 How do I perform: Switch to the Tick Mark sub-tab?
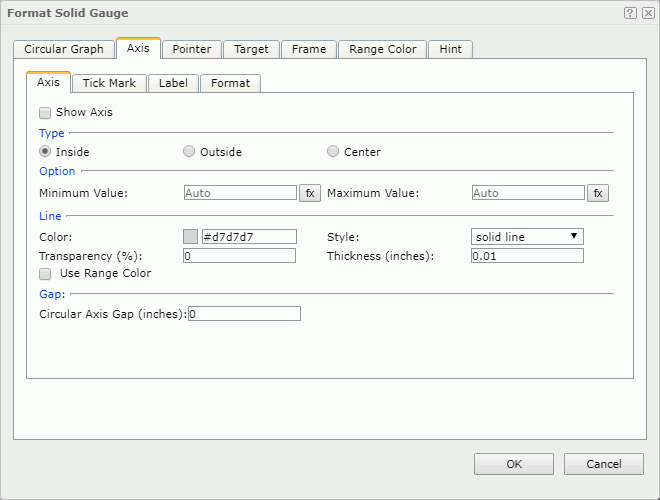(110, 83)
